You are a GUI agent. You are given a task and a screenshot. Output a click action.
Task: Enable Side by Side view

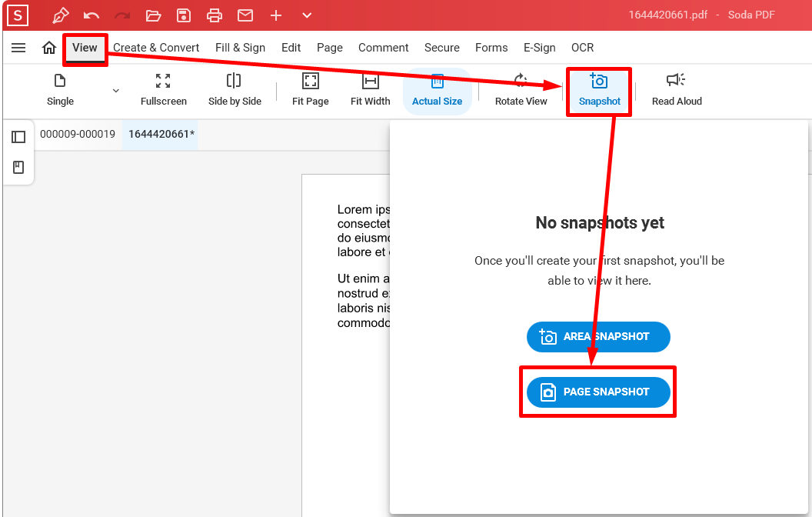(235, 90)
